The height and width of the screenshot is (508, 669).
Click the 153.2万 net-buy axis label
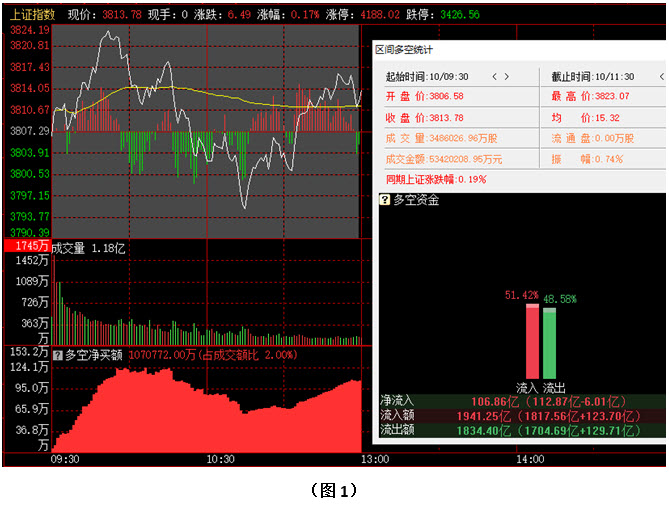[x=29, y=351]
